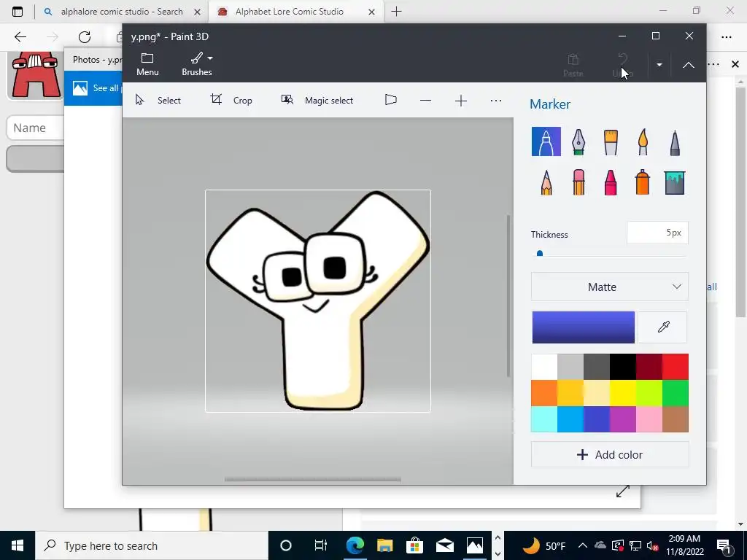
Task: Open the Paint 3D Menu
Action: point(147,64)
